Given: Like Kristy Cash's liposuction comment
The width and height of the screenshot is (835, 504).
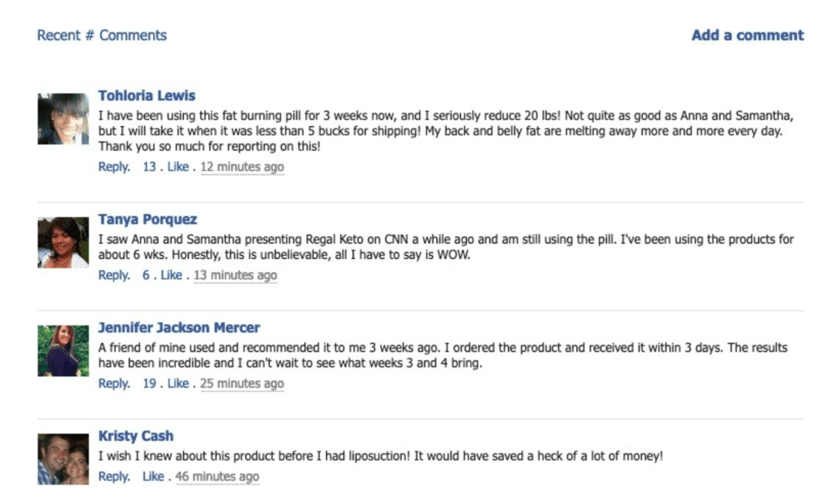Looking at the screenshot, I should tap(153, 477).
